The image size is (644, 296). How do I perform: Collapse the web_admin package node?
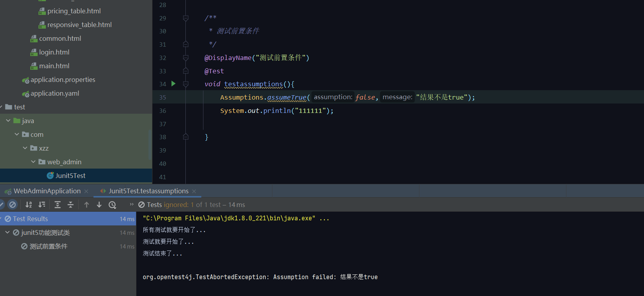coord(33,162)
